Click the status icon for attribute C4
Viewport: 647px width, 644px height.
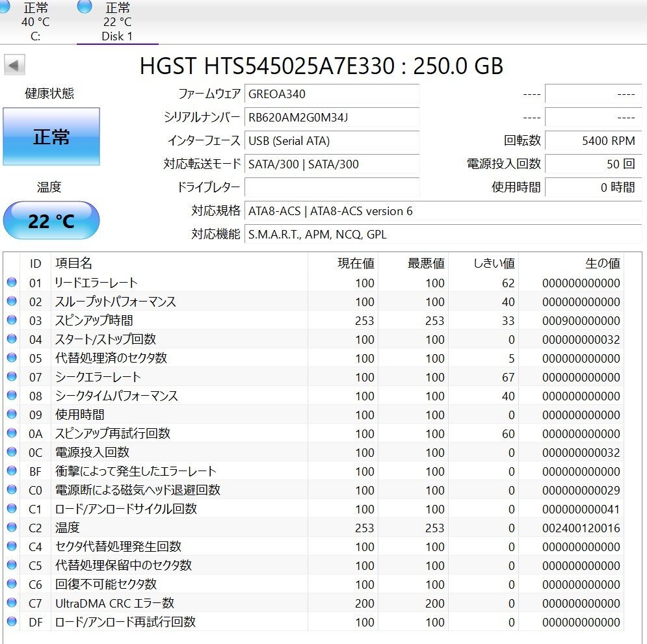click(x=12, y=546)
